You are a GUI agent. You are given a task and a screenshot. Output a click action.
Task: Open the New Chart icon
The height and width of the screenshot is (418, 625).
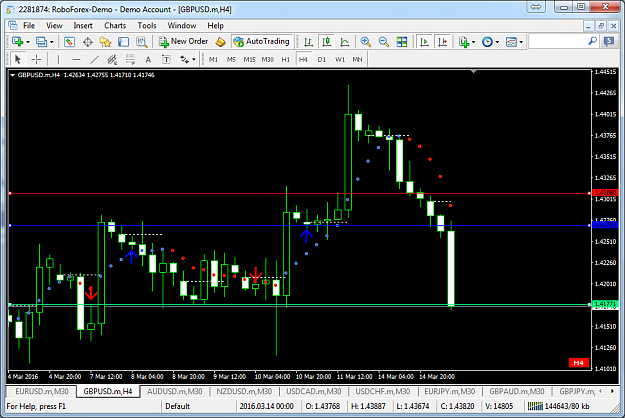17,41
